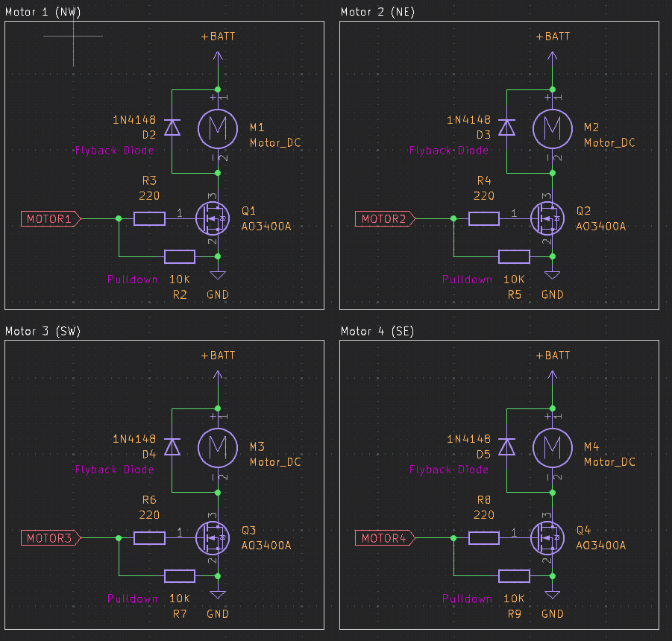672x641 pixels.
Task: Select the M2 motor symbol
Action: (553, 128)
